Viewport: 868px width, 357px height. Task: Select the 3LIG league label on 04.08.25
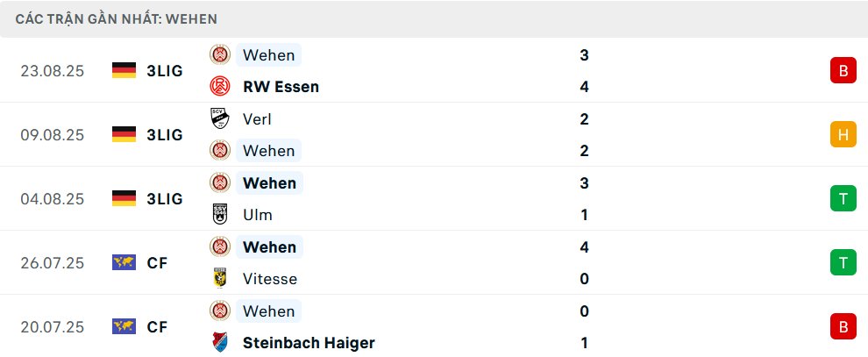[x=165, y=198]
